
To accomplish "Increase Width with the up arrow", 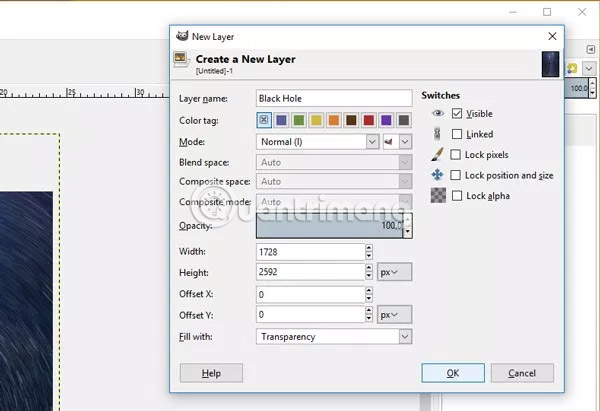I will coord(369,248).
